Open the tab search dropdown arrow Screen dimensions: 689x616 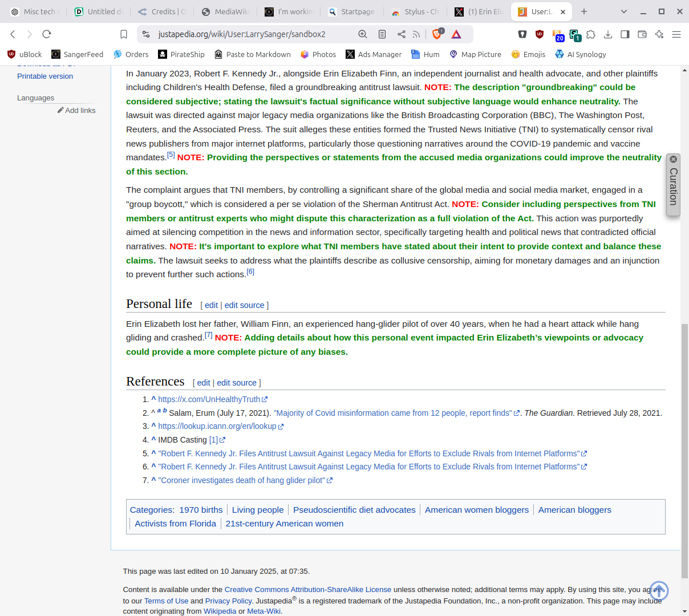(624, 11)
